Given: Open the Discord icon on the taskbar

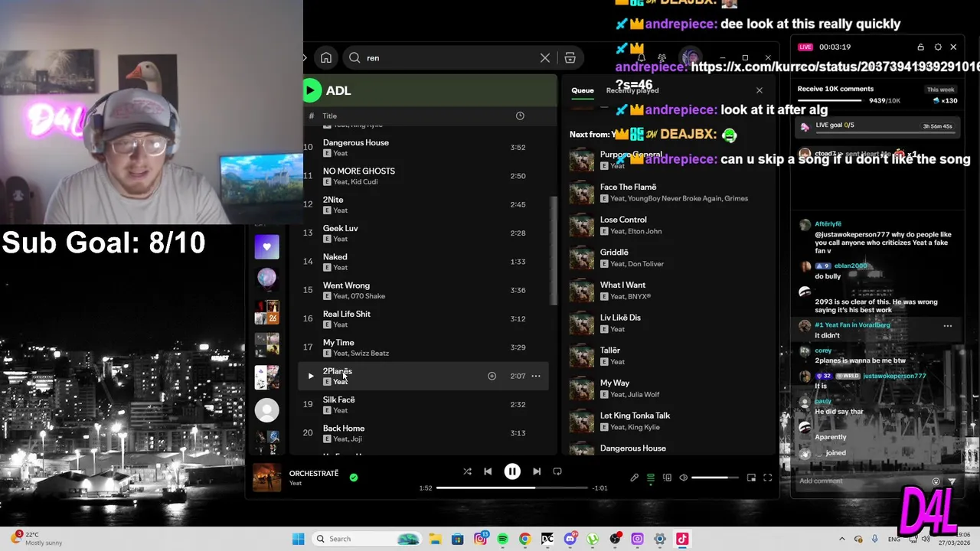Looking at the screenshot, I should point(570,539).
